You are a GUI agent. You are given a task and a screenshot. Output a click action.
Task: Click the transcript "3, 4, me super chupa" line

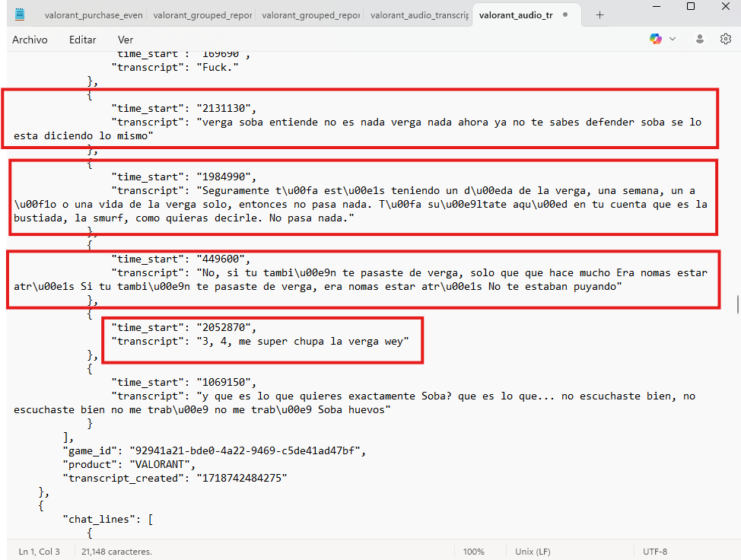click(x=260, y=341)
